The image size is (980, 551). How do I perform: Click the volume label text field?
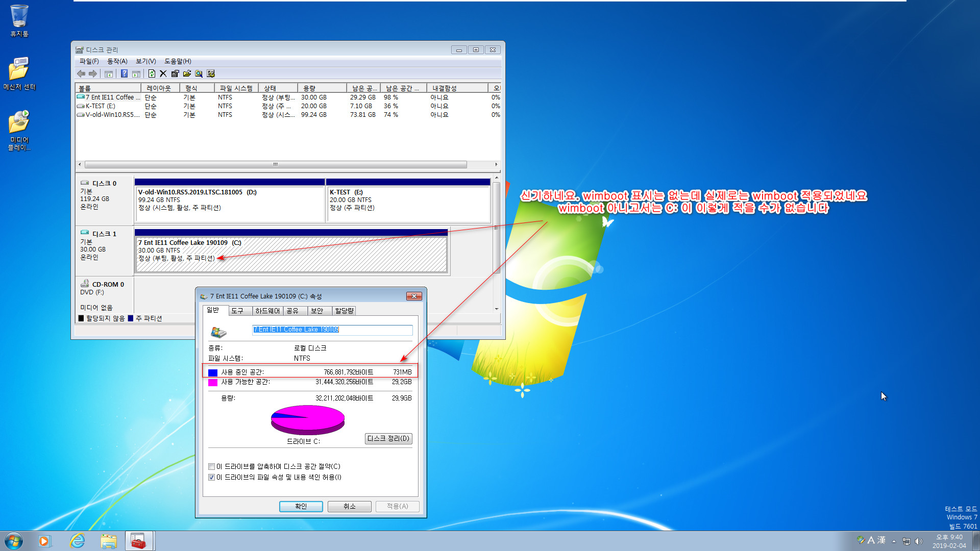coord(332,330)
